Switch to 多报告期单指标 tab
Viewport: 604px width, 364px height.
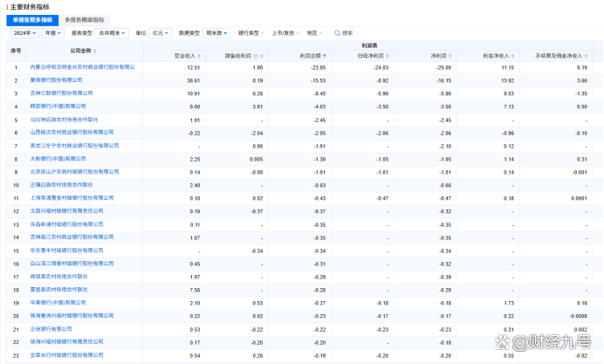pyautogui.click(x=85, y=20)
